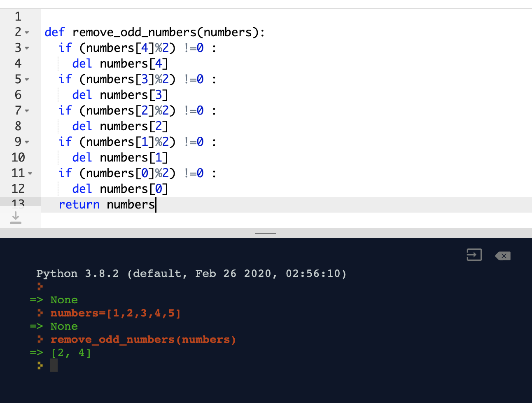The width and height of the screenshot is (532, 403).
Task: Click line number 12 in the gutter
Action: (18, 189)
